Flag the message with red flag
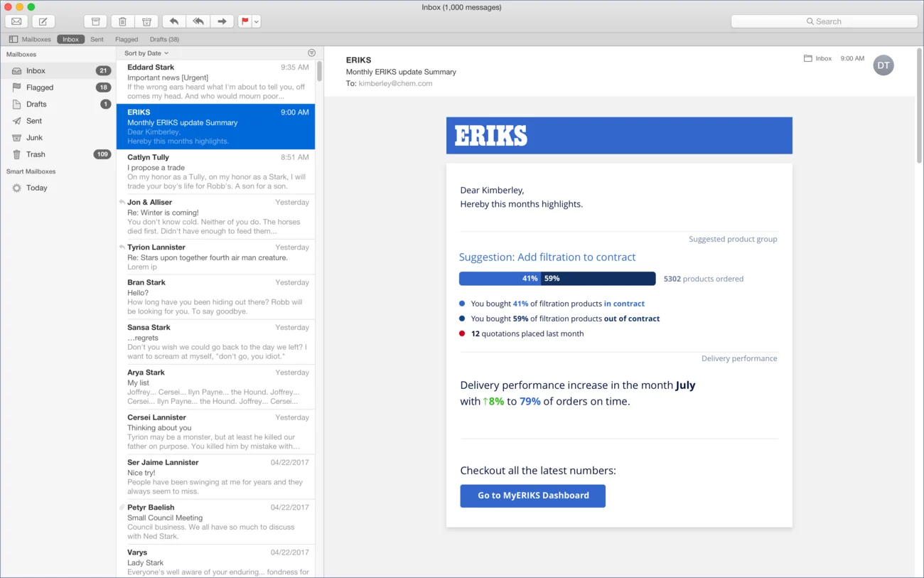Image resolution: width=924 pixels, height=578 pixels. tap(245, 21)
